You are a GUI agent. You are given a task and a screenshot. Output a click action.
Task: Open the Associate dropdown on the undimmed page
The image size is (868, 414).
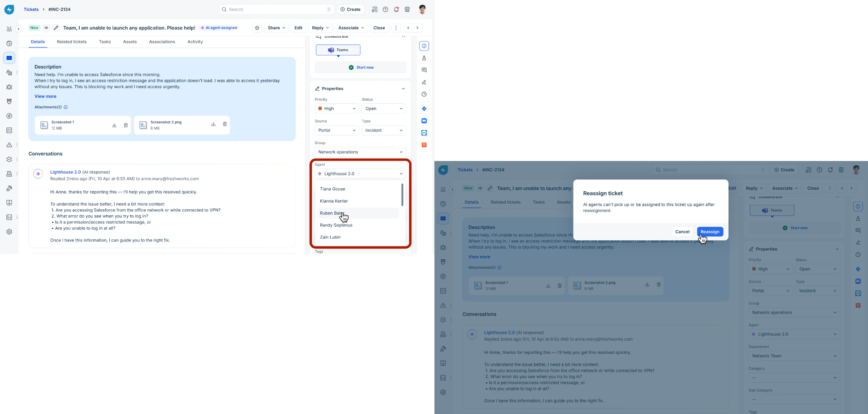click(351, 28)
